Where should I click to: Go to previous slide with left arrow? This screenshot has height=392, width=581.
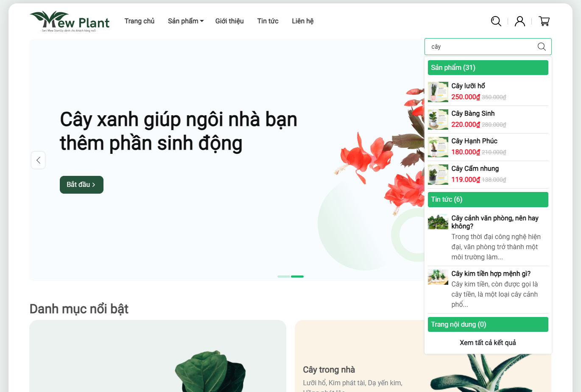[x=38, y=160]
